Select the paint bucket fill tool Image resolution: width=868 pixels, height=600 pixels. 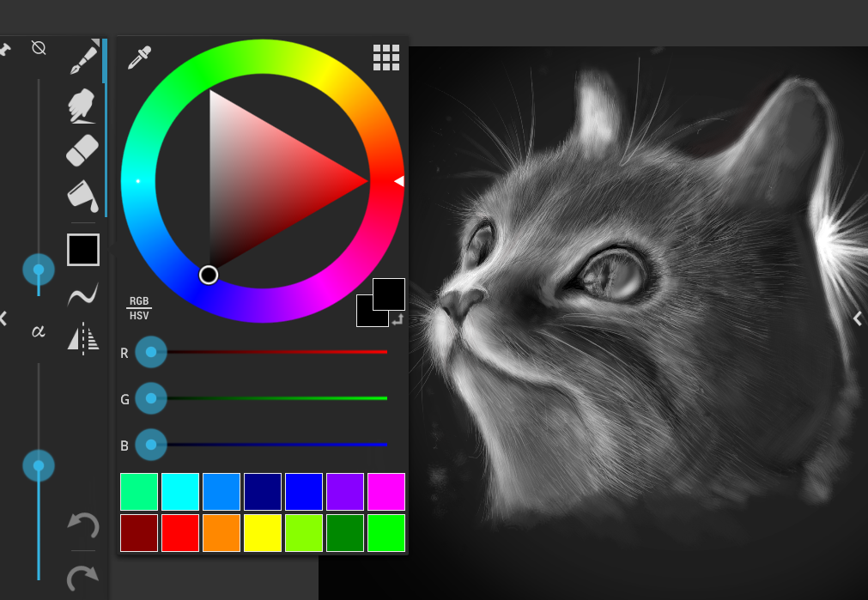click(83, 196)
